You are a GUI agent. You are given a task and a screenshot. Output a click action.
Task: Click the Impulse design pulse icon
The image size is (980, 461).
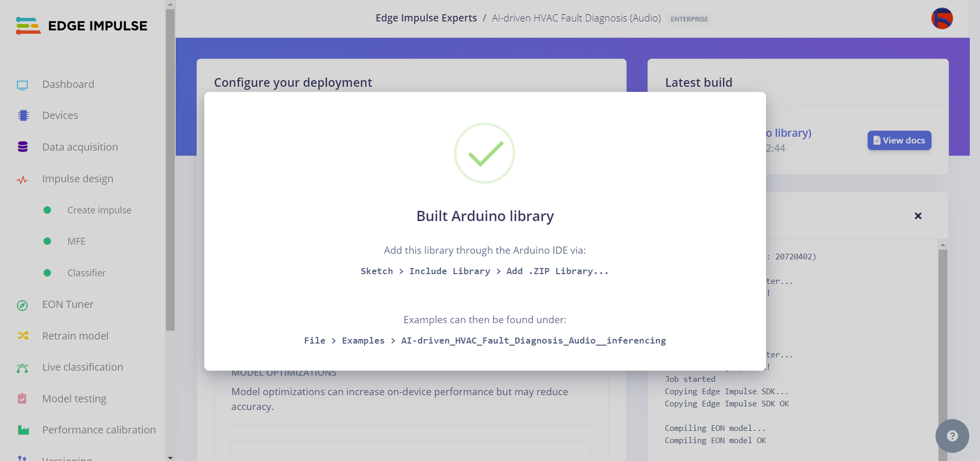(22, 179)
